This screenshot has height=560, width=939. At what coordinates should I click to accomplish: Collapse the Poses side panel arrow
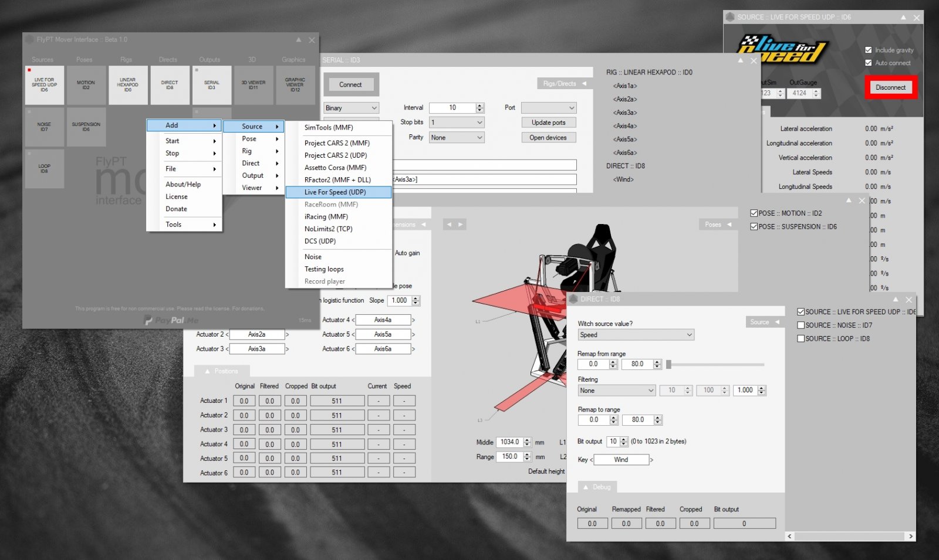click(x=729, y=225)
